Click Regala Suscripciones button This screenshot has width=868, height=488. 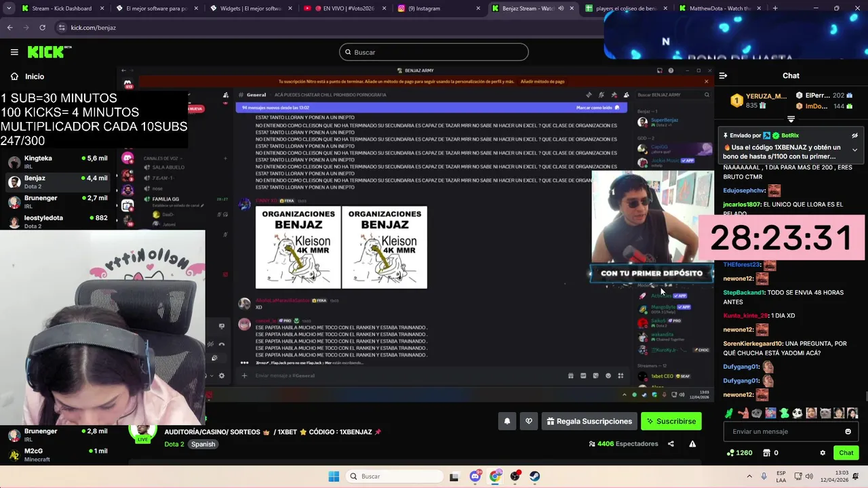coord(589,421)
